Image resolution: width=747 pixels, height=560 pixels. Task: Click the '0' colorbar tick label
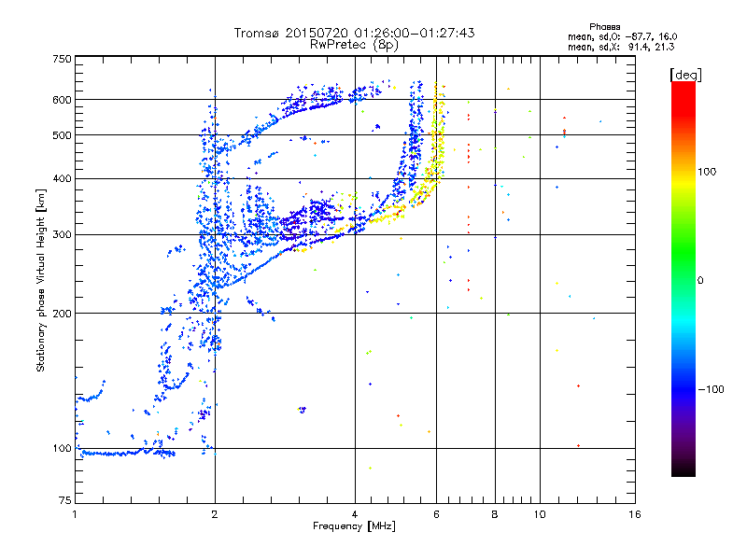pyautogui.click(x=700, y=281)
